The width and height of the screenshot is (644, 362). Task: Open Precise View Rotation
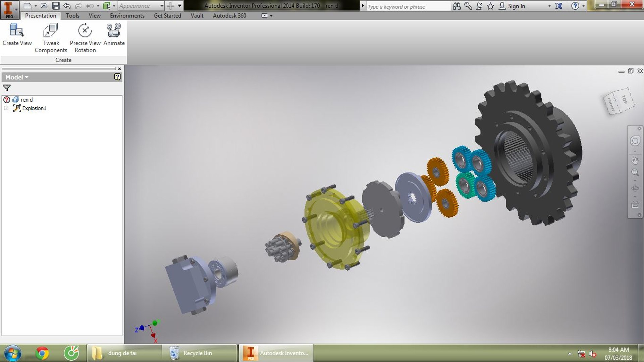85,38
